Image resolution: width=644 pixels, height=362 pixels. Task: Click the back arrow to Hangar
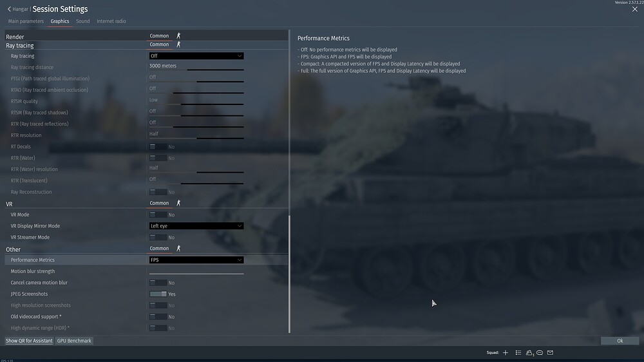coord(10,9)
